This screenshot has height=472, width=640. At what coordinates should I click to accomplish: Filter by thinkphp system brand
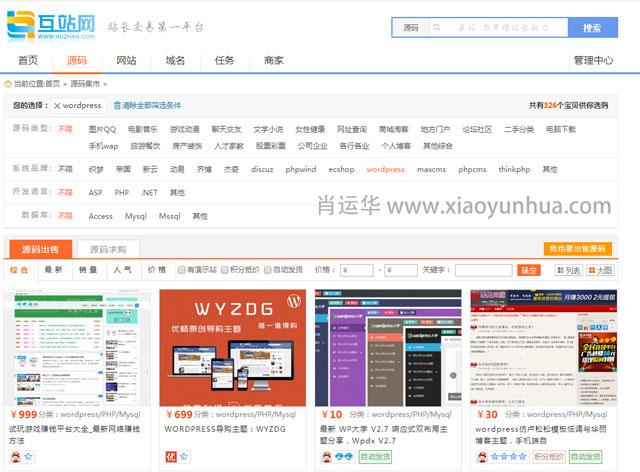[x=514, y=169]
